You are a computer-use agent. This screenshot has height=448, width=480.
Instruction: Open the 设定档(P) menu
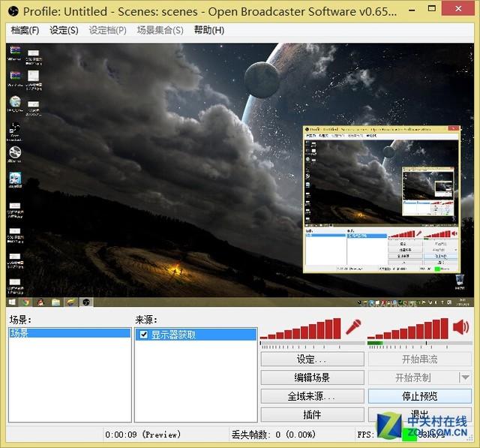(107, 30)
